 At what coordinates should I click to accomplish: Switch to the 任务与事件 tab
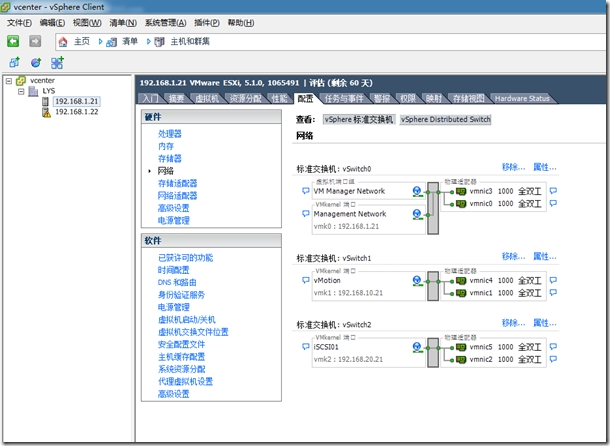pyautogui.click(x=344, y=98)
